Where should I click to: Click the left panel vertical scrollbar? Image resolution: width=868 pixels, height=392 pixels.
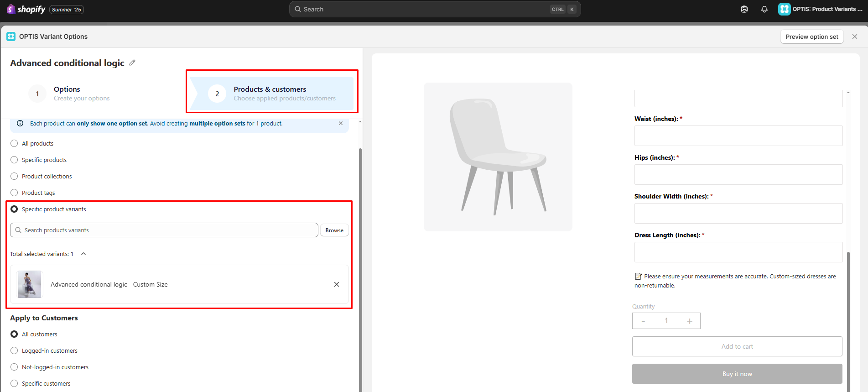tap(360, 269)
